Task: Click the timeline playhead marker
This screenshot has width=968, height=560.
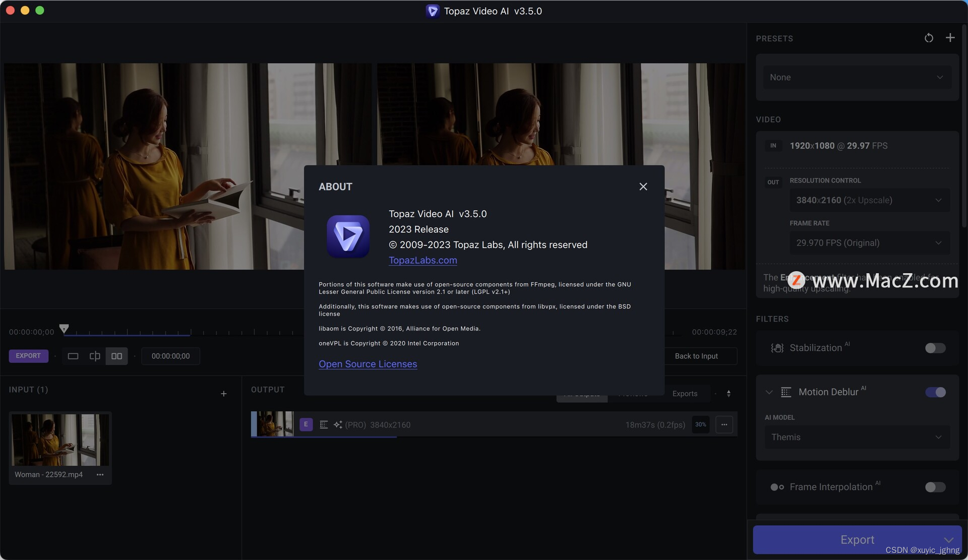Action: (x=64, y=329)
